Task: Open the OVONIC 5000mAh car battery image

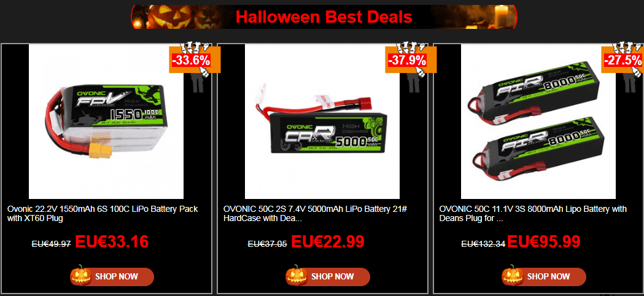Action: (322, 122)
